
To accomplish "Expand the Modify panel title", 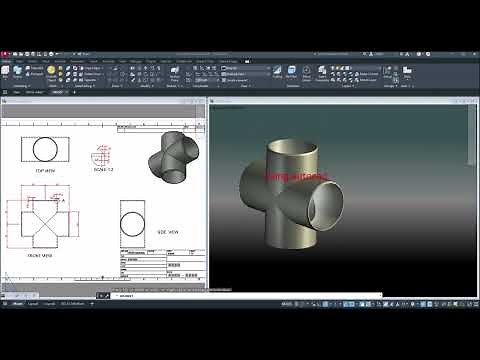I will pyautogui.click(x=146, y=86).
